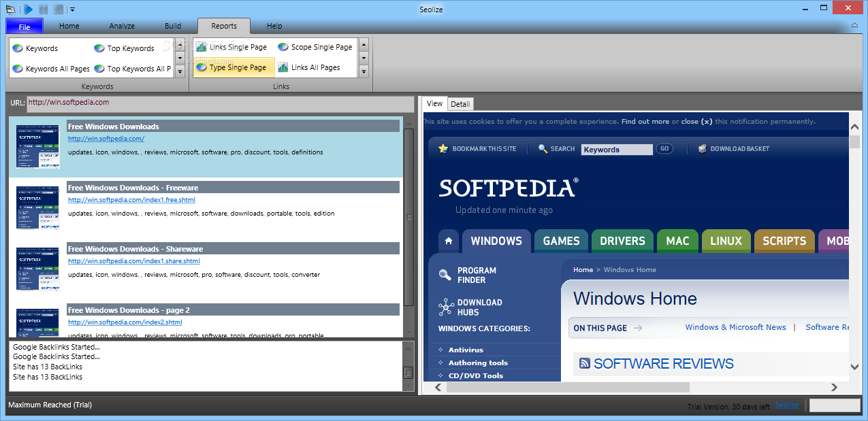Open the Download Basket

click(x=734, y=149)
